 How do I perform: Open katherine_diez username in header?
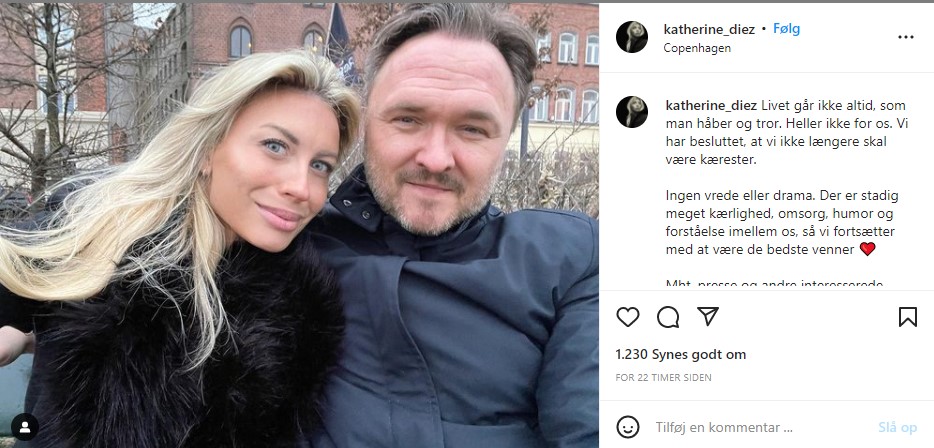(709, 29)
